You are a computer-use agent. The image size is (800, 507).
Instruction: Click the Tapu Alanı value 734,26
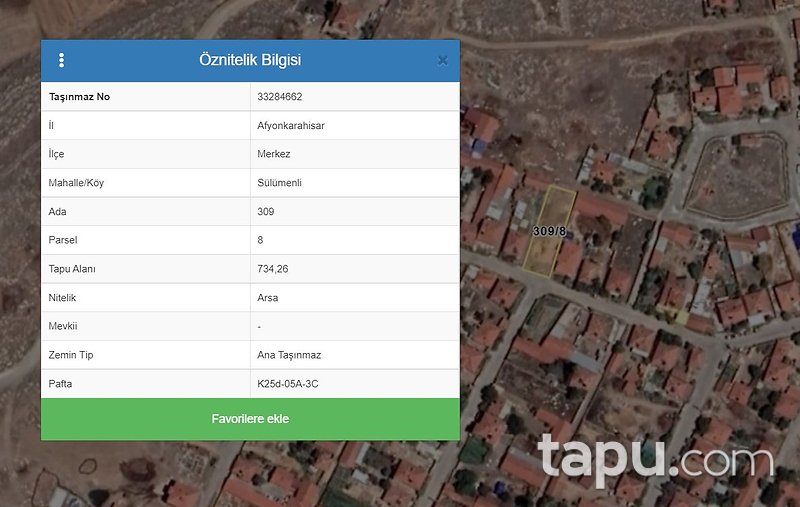click(x=272, y=269)
